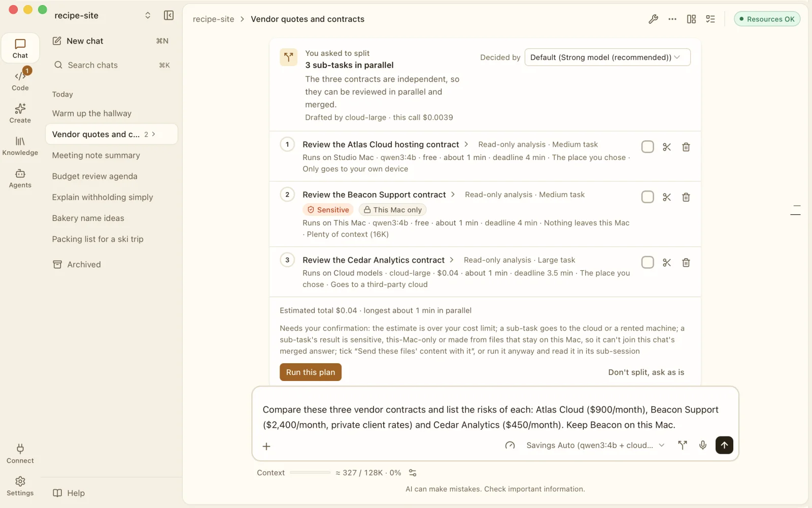The image size is (812, 508).
Task: Open Settings gear in sidebar
Action: tap(20, 486)
